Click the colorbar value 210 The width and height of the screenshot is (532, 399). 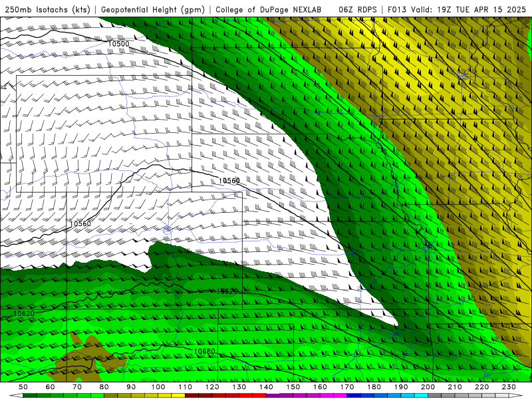coord(455,387)
